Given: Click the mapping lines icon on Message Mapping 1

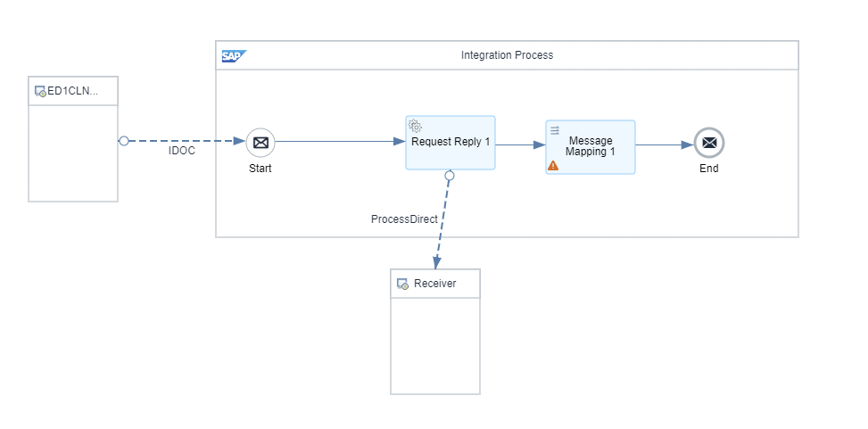Looking at the screenshot, I should click(554, 130).
